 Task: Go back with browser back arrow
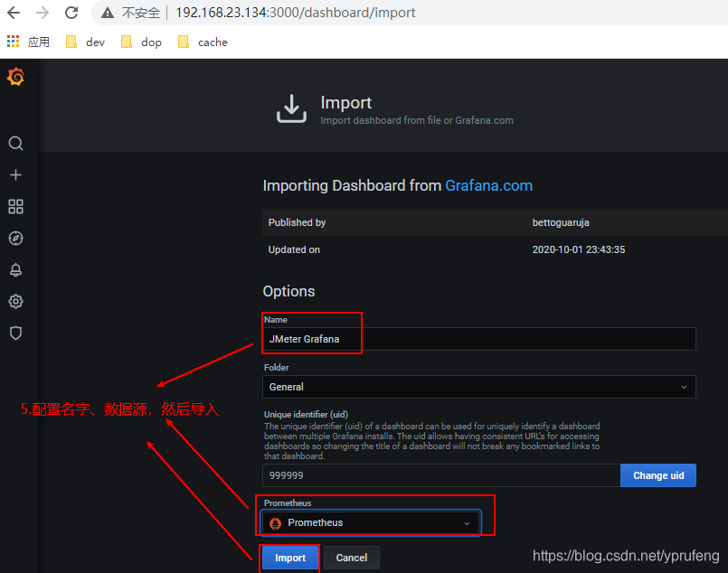14,13
